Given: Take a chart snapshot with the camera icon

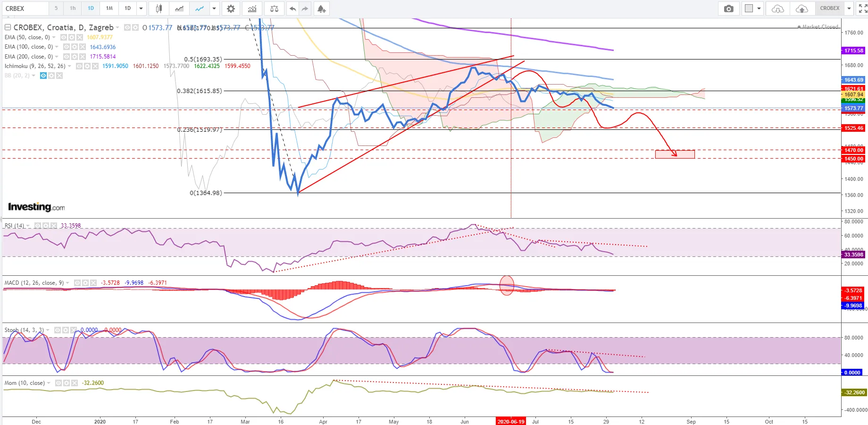Looking at the screenshot, I should click(x=729, y=8).
